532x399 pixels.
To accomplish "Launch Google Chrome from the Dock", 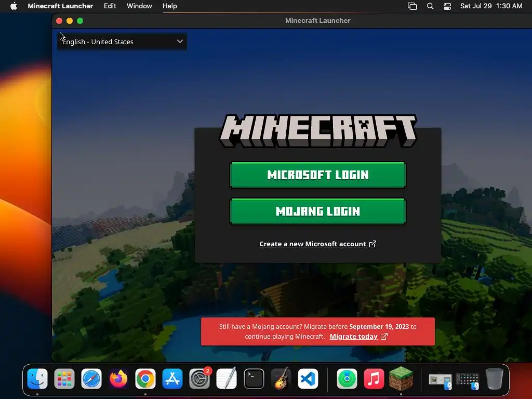I will (145, 379).
